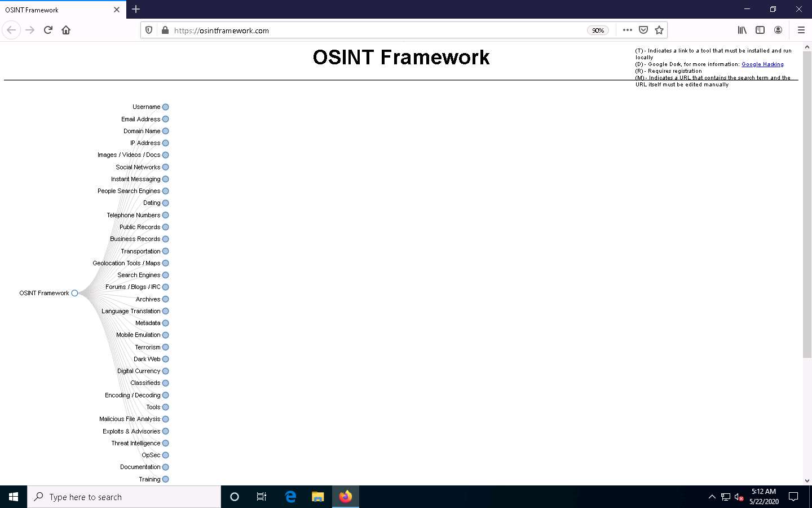Expand the IP Address node

(166, 143)
